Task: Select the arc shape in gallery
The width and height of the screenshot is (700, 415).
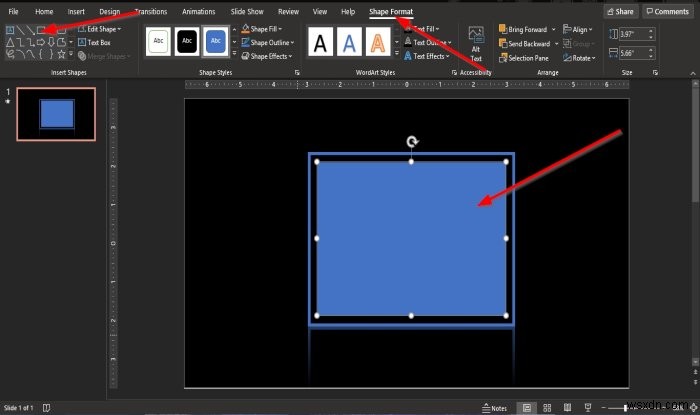Action: [20, 54]
